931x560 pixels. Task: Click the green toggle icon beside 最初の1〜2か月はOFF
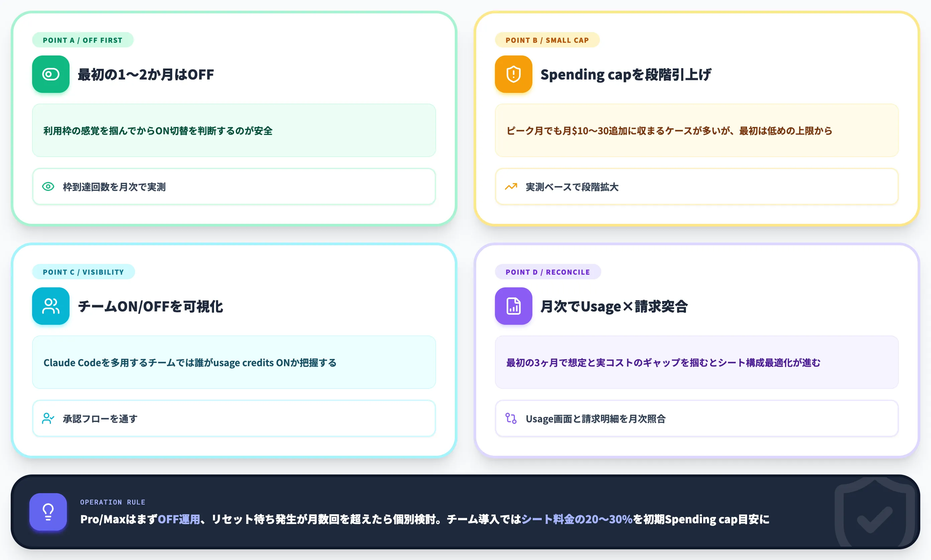[50, 74]
